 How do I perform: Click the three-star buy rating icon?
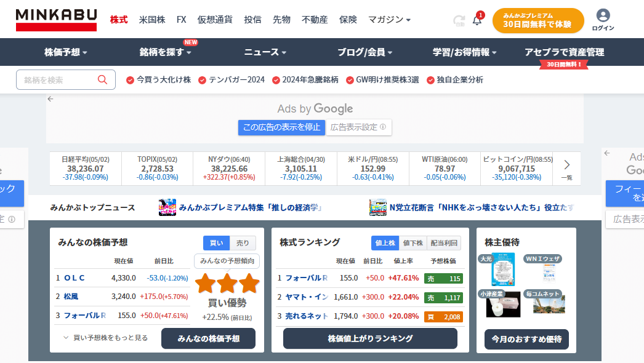(x=227, y=284)
